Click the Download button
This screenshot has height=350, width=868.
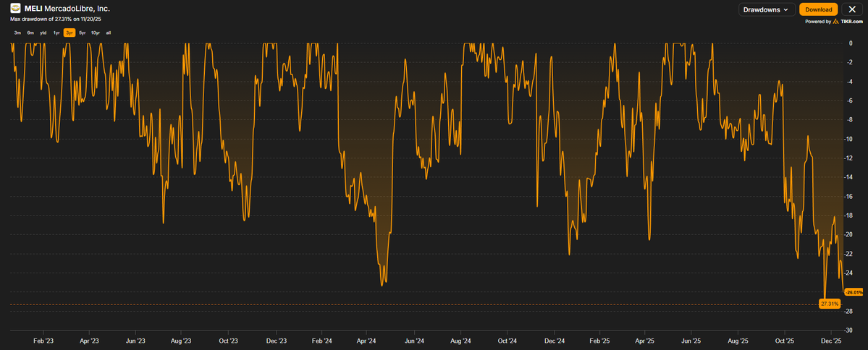point(818,9)
